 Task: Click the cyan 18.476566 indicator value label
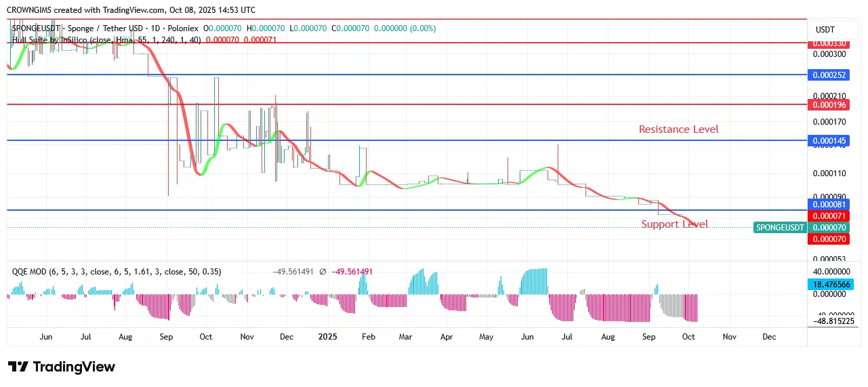[x=829, y=285]
